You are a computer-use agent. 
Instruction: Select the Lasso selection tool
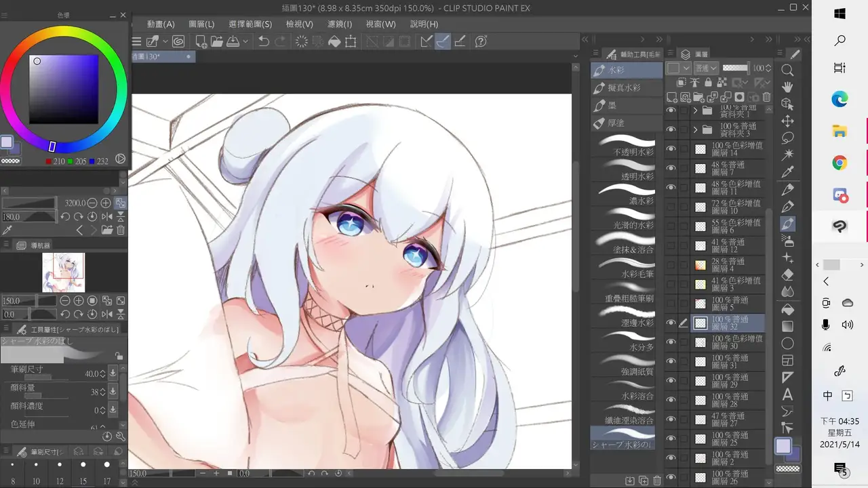pos(787,138)
